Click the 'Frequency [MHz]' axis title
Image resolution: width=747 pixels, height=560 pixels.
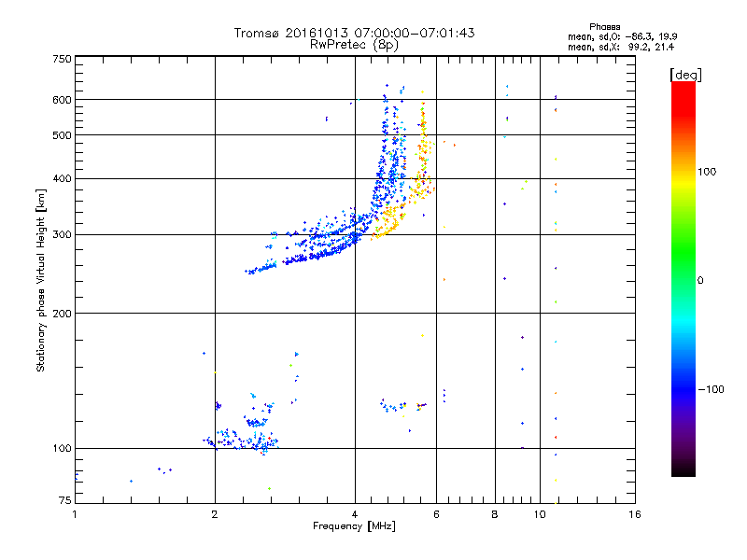[354, 526]
